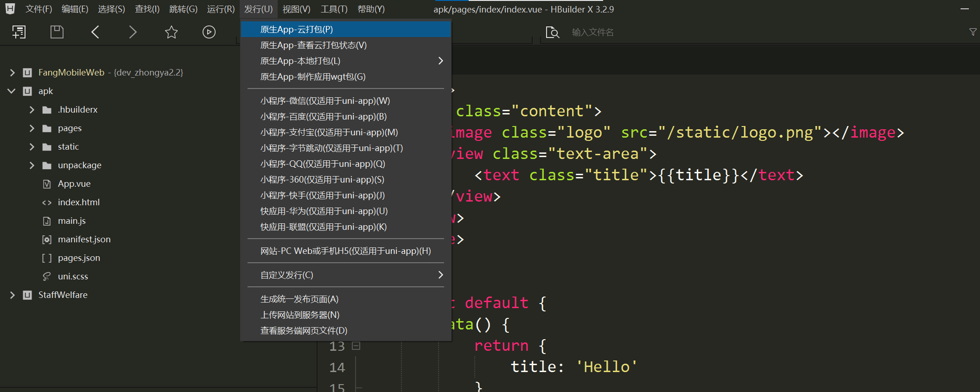980x392 pixels.
Task: Click the main.js file icon
Action: (47, 221)
